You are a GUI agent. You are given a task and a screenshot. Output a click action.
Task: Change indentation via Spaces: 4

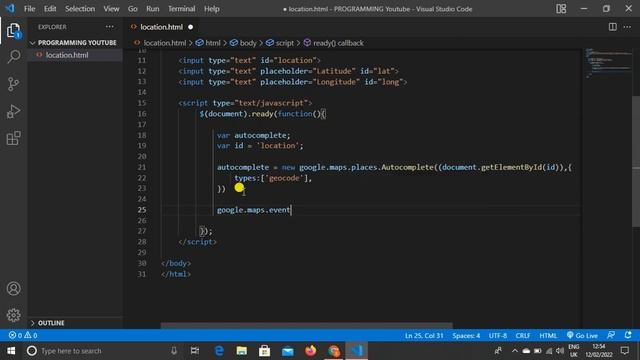pos(466,336)
